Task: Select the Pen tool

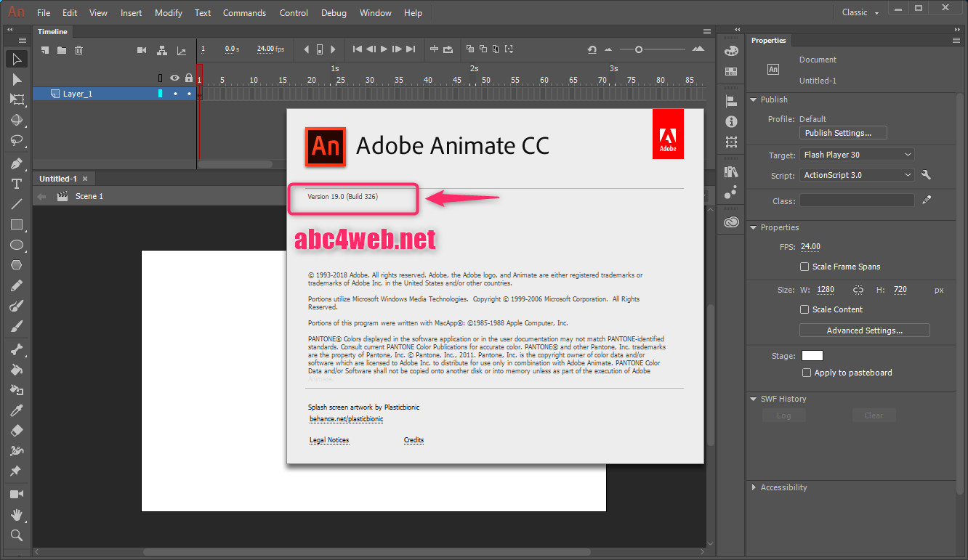Action: tap(16, 163)
